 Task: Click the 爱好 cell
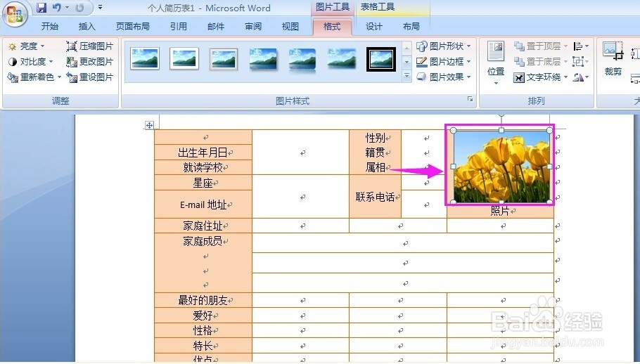[x=203, y=316]
